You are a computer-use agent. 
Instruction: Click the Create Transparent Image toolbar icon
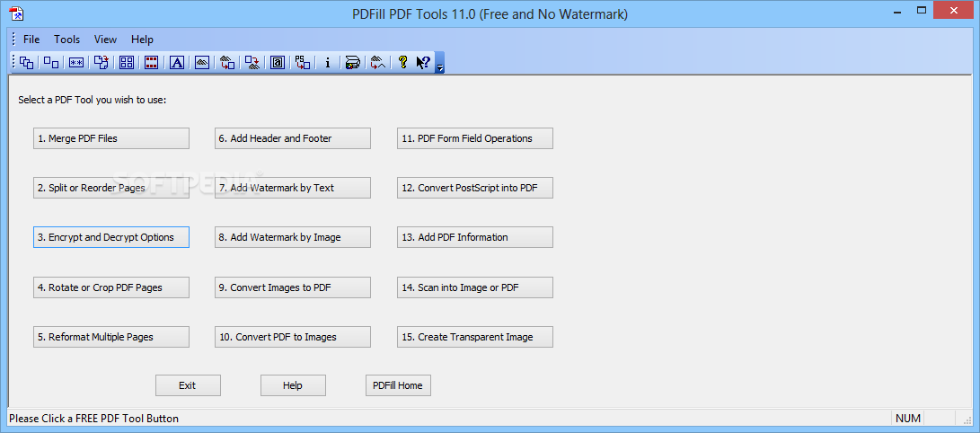[x=377, y=63]
